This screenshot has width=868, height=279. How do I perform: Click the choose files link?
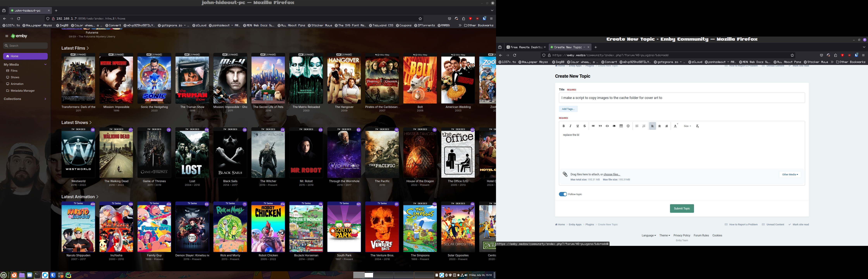point(612,175)
